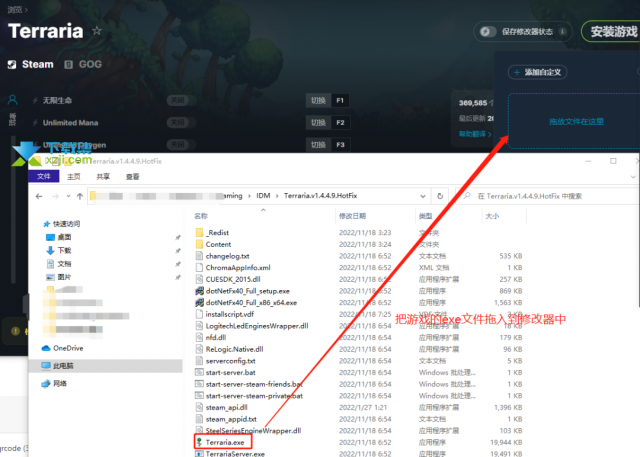Screen dimensions: 640x457
Task: Select ReLogic.Native.dll file icon
Action: (199, 349)
